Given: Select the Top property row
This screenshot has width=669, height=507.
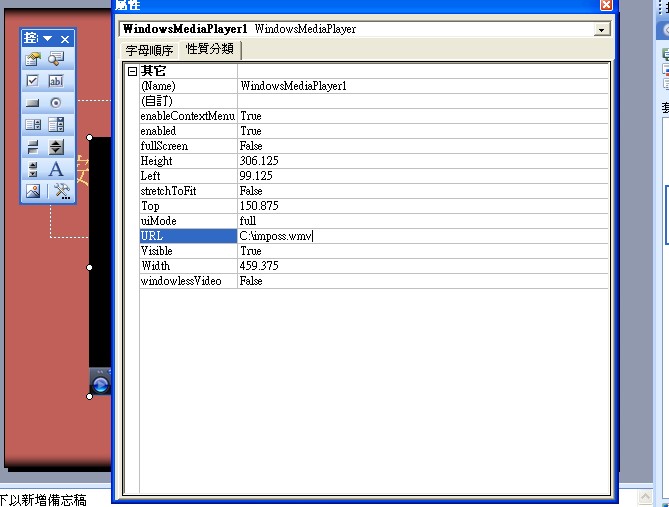Looking at the screenshot, I should [374, 206].
